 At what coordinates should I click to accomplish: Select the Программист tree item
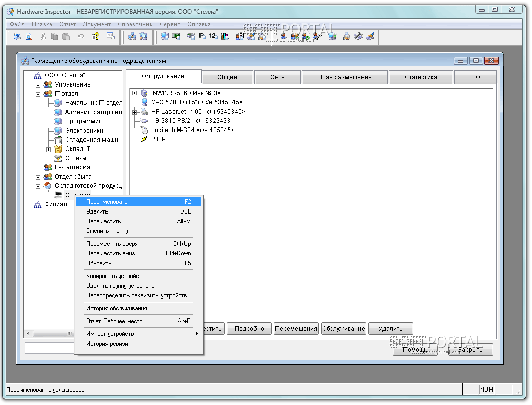click(x=84, y=121)
